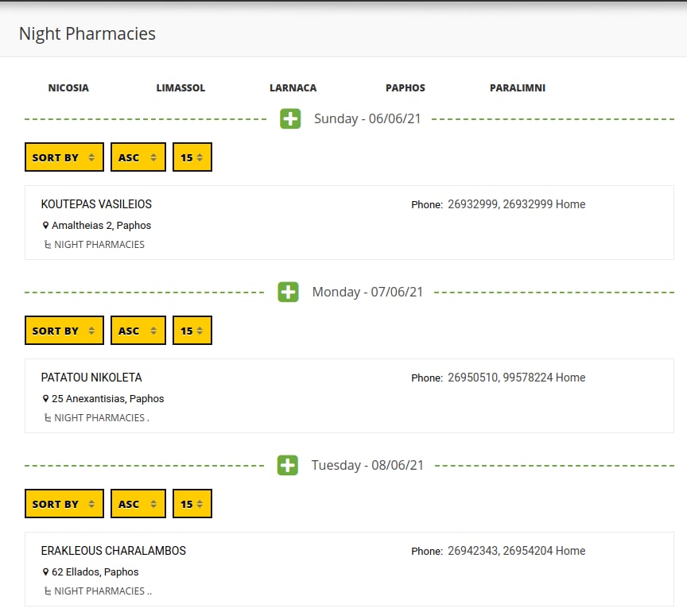Select the Limassol tab
Viewport: 687px width, 616px height.
[180, 88]
